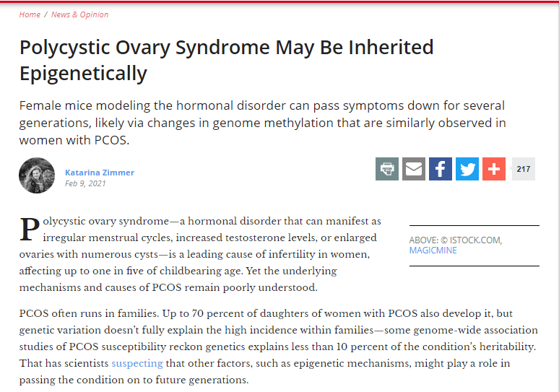Click the 217 share count badge
The height and width of the screenshot is (392, 559).
pyautogui.click(x=523, y=169)
